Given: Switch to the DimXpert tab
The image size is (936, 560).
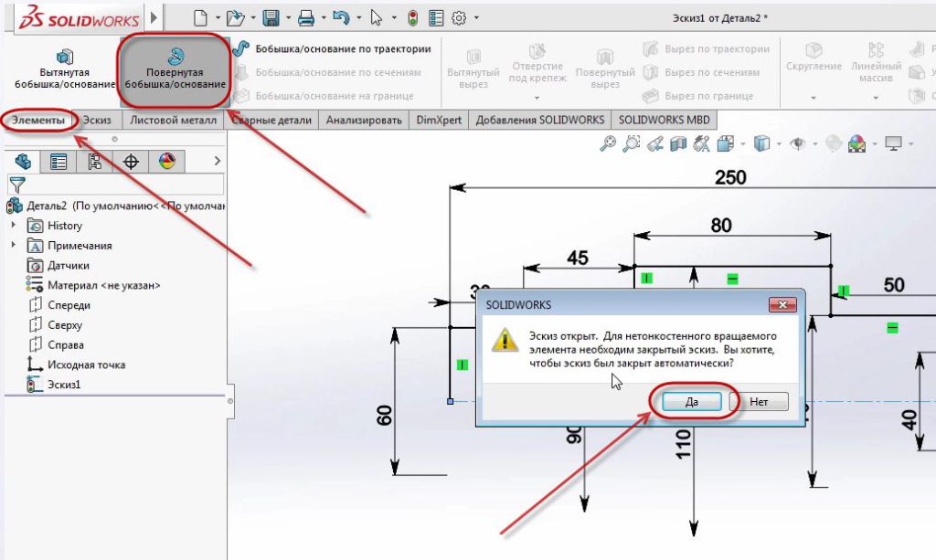Looking at the screenshot, I should 439,120.
